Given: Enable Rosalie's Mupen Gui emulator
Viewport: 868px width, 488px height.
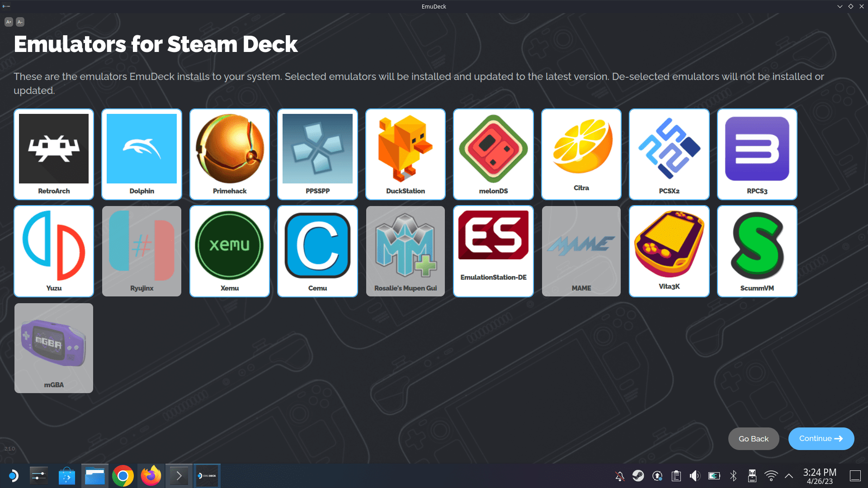Looking at the screenshot, I should (406, 251).
